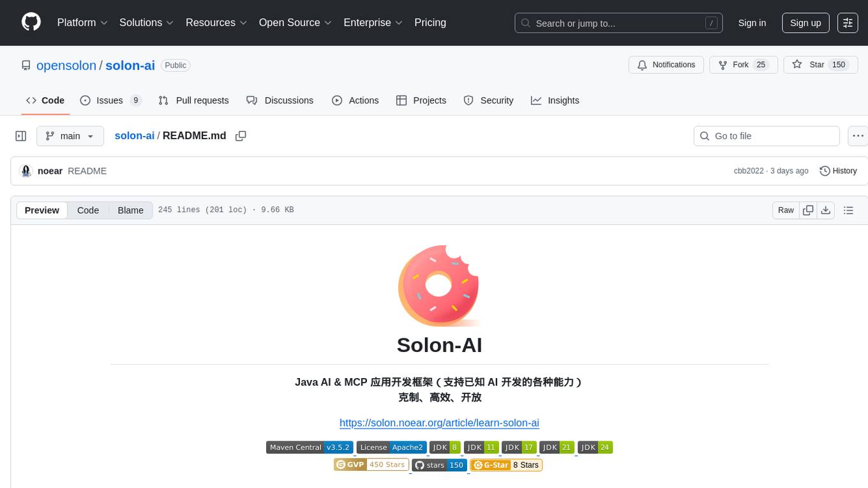Click the JDK 11 badge
Image resolution: width=868 pixels, height=488 pixels.
pos(481,447)
